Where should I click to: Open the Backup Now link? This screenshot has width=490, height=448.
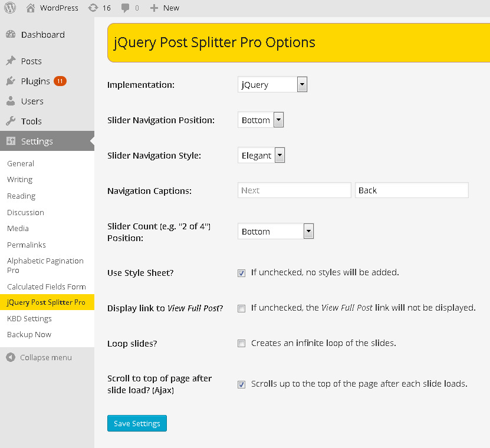pyautogui.click(x=29, y=334)
